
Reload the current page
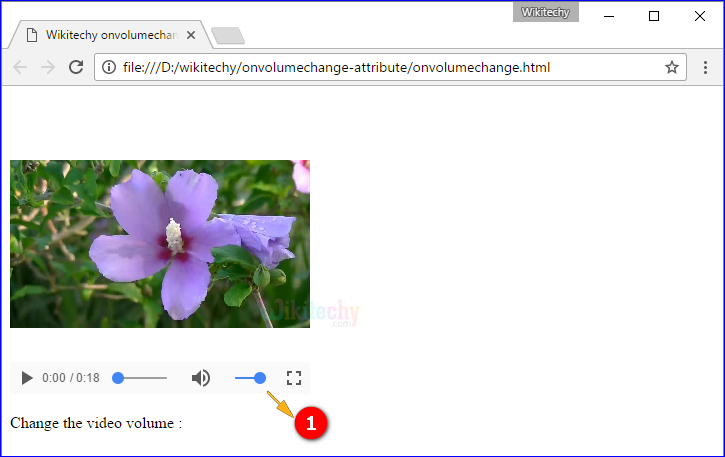tap(75, 67)
